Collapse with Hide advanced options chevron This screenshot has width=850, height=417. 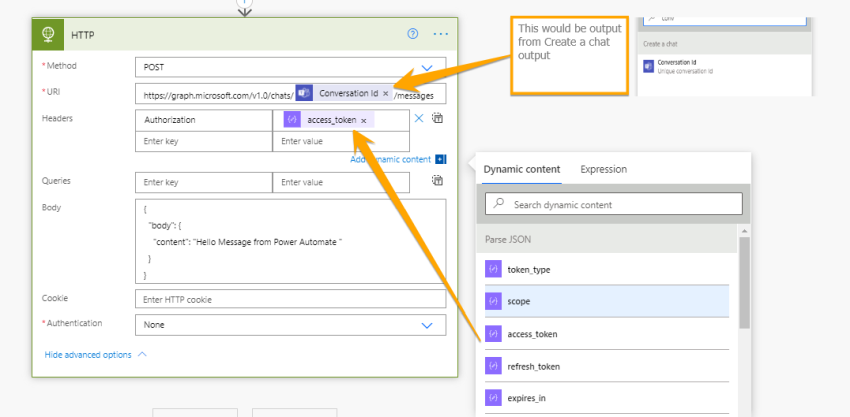tap(142, 354)
